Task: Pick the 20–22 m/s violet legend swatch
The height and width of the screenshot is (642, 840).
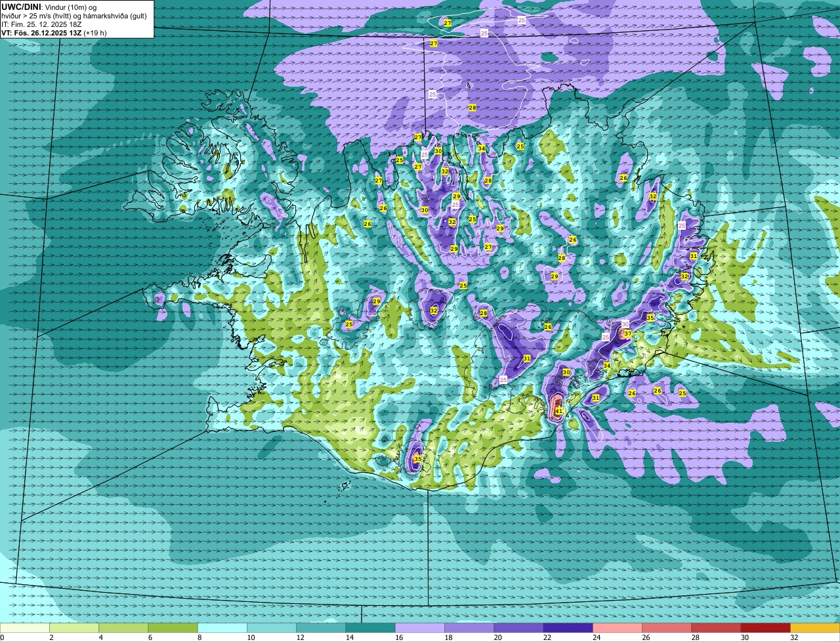Action: coord(518,628)
